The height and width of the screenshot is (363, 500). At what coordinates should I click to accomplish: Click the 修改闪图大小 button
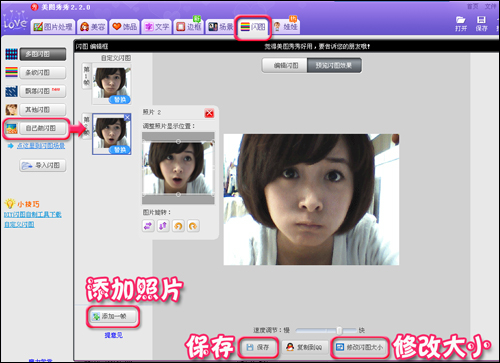361,347
